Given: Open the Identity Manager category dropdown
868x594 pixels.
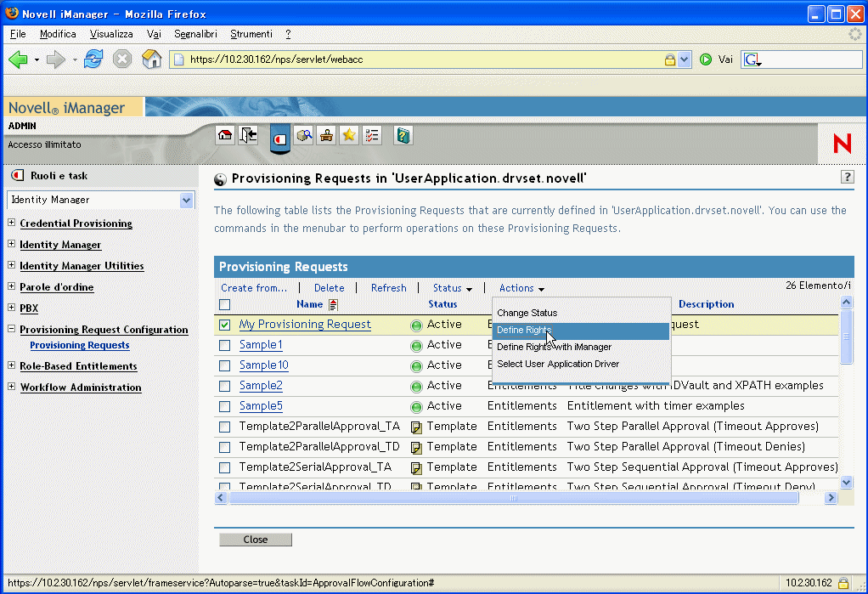Looking at the screenshot, I should point(187,200).
